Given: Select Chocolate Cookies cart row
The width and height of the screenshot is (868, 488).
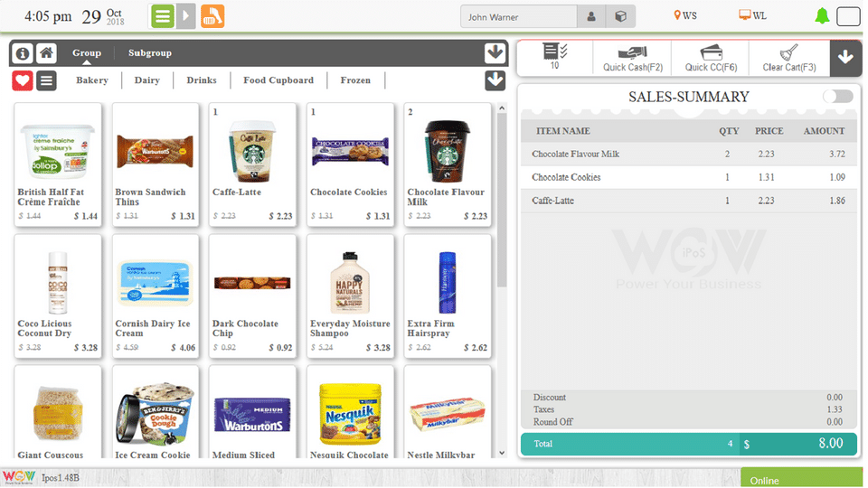Looking at the screenshot, I should tap(689, 177).
